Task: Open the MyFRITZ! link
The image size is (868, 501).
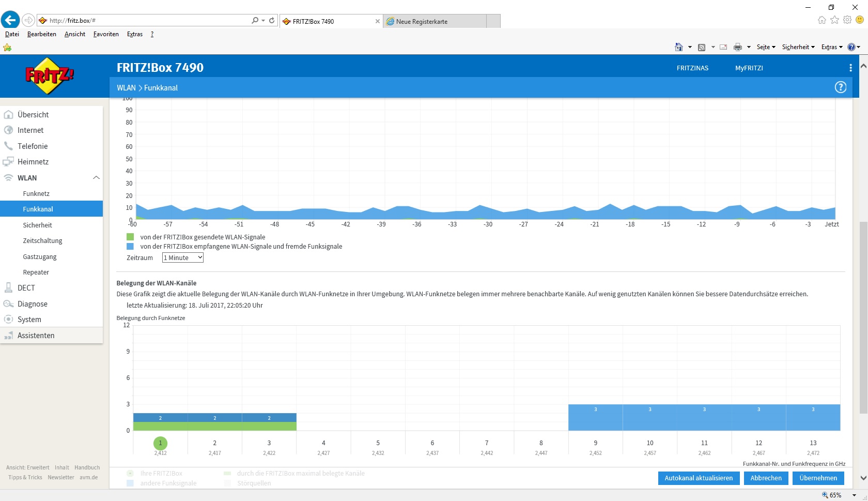Action: (x=749, y=68)
